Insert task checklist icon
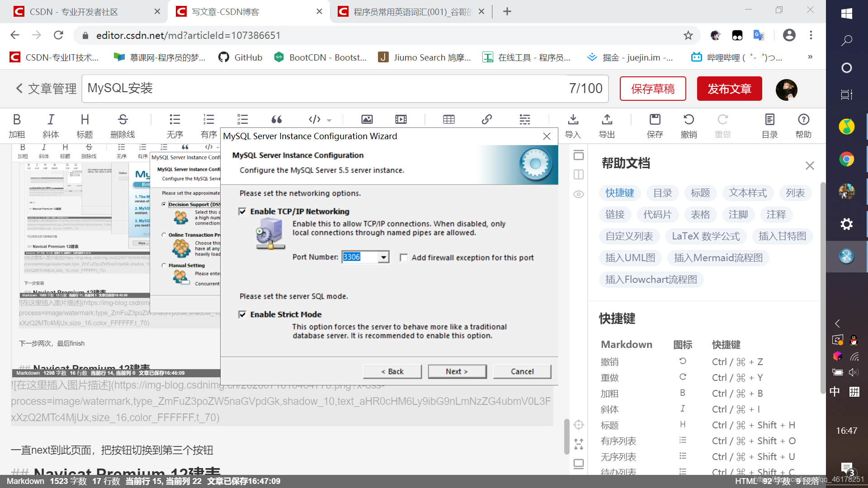Image resolution: width=868 pixels, height=488 pixels. point(243,119)
